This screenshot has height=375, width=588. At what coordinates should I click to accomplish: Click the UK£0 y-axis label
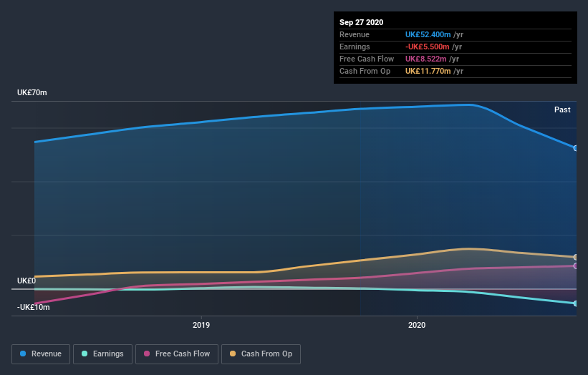pos(26,281)
